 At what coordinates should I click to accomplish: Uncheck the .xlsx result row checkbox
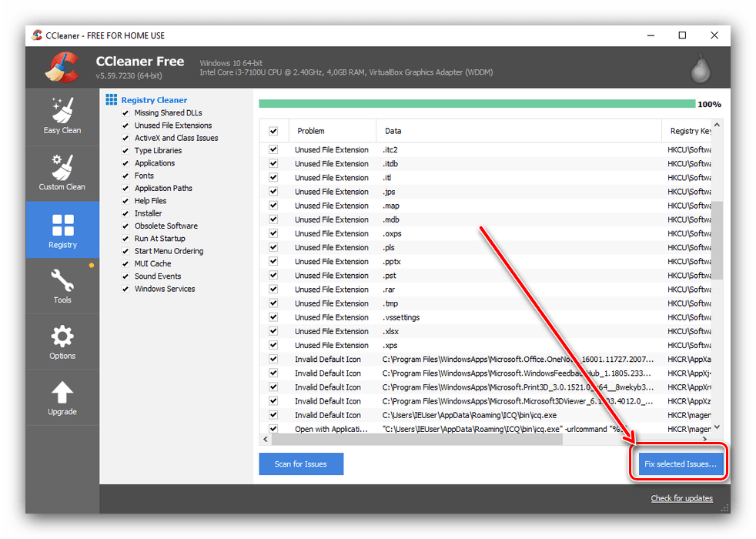coord(273,331)
